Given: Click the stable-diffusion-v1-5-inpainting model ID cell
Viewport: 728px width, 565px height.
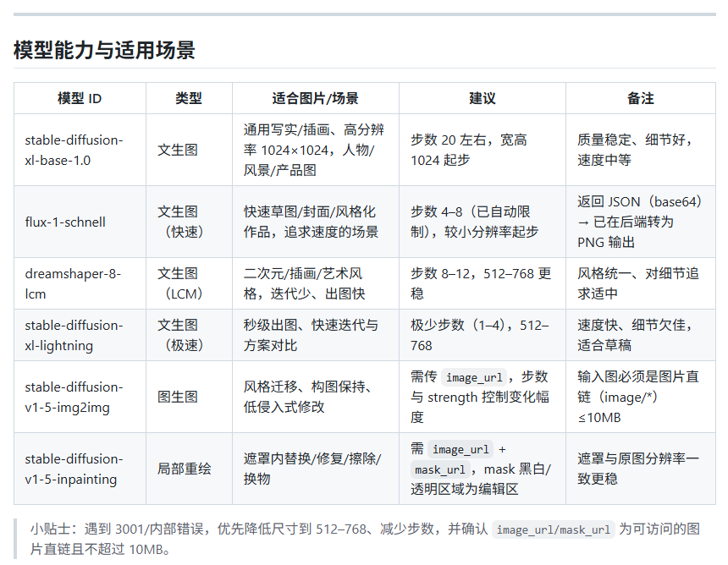Looking at the screenshot, I should tap(74, 469).
